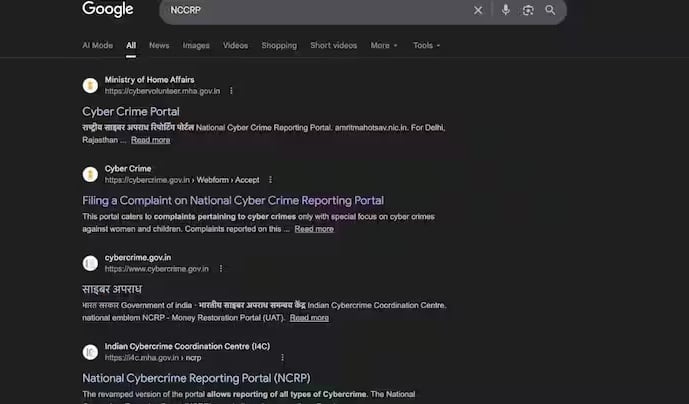Switch to the Videos tab
The image size is (689, 404).
click(236, 45)
